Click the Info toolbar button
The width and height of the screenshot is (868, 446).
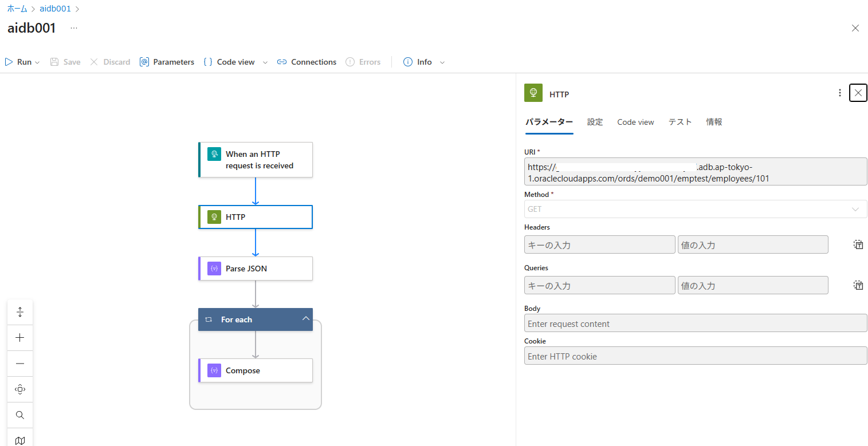[x=418, y=62]
